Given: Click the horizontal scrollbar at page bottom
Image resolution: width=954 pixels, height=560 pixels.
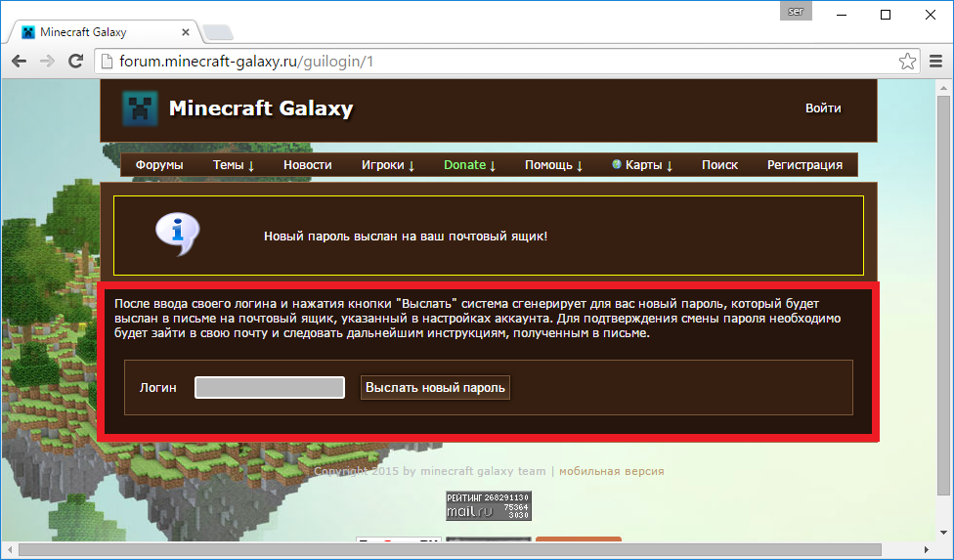Looking at the screenshot, I should click(469, 551).
